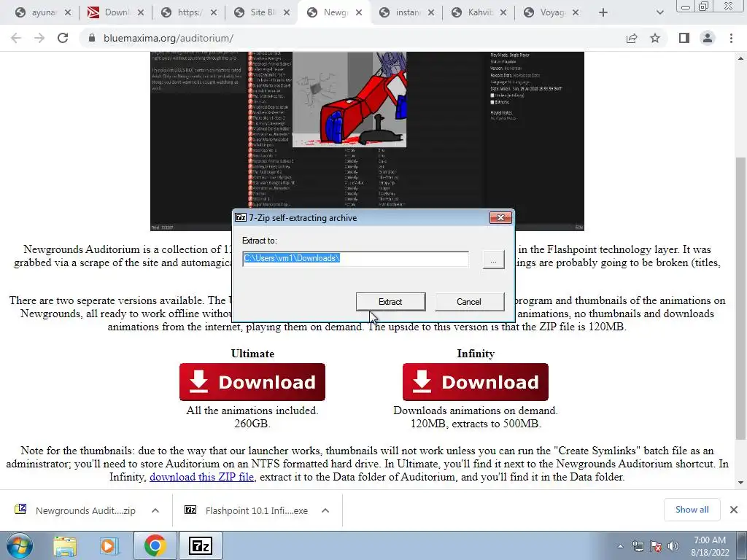Click the site lock icon
The height and width of the screenshot is (560, 747).
[92, 38]
